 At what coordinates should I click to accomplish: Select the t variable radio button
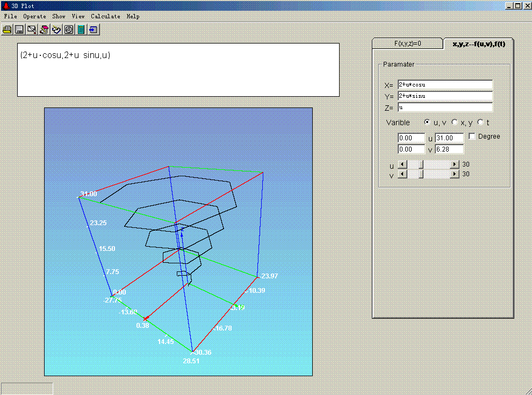(480, 122)
